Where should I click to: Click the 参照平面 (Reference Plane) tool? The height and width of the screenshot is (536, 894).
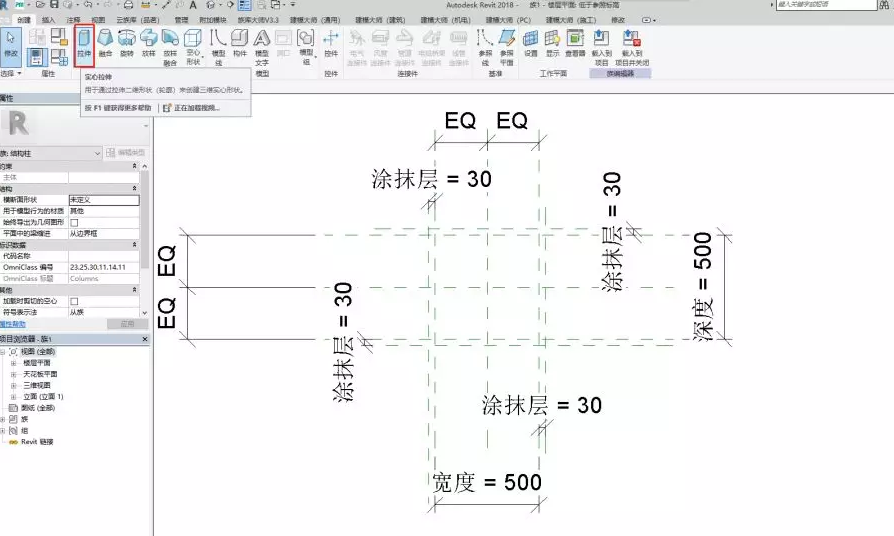click(x=506, y=47)
